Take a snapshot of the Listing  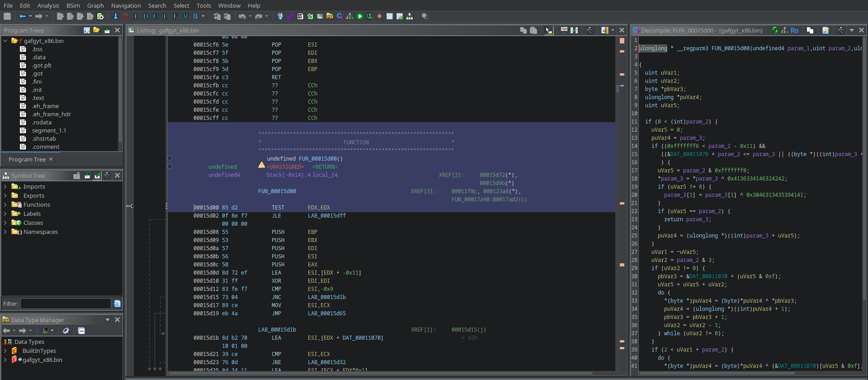[x=590, y=30]
